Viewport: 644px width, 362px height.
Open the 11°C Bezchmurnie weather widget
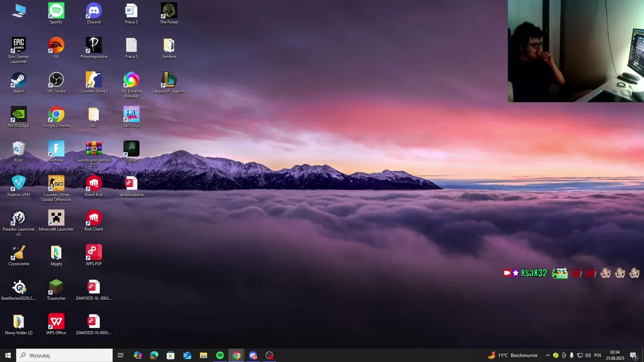point(512,355)
